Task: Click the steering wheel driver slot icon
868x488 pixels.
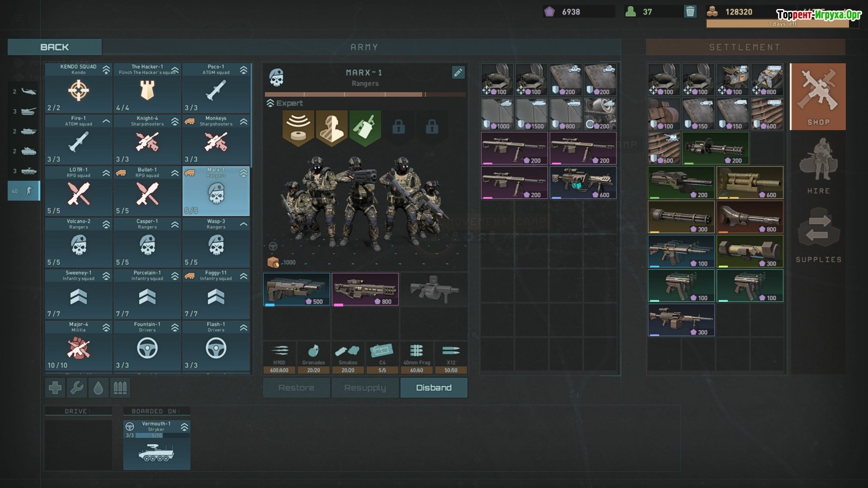Action: click(x=273, y=246)
